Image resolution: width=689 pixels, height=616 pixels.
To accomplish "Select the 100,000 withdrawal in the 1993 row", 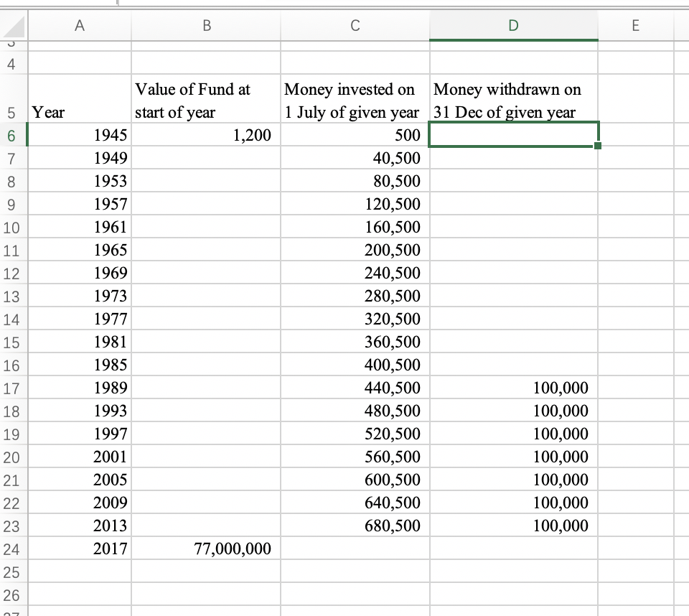I will (x=514, y=410).
